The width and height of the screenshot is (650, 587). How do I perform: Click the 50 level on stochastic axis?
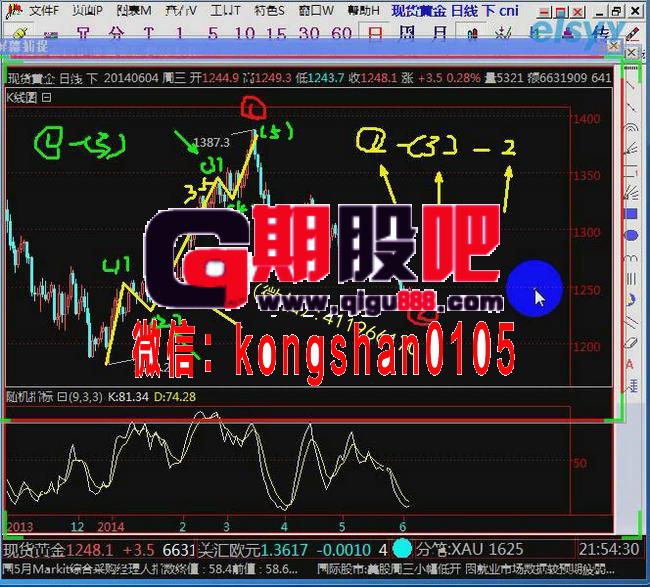[x=580, y=463]
